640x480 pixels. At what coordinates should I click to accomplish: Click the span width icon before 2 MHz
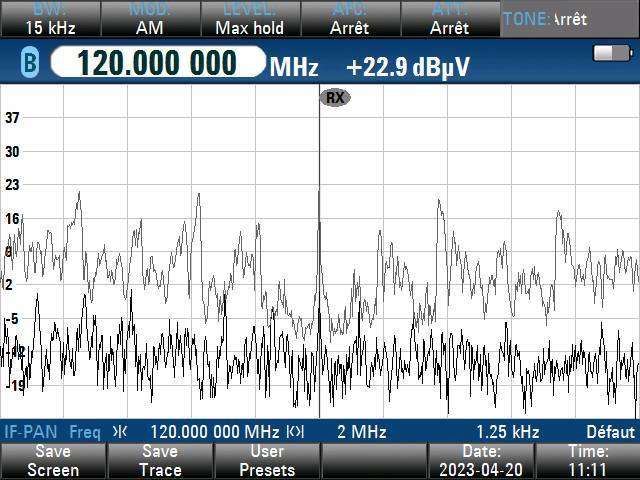click(295, 432)
